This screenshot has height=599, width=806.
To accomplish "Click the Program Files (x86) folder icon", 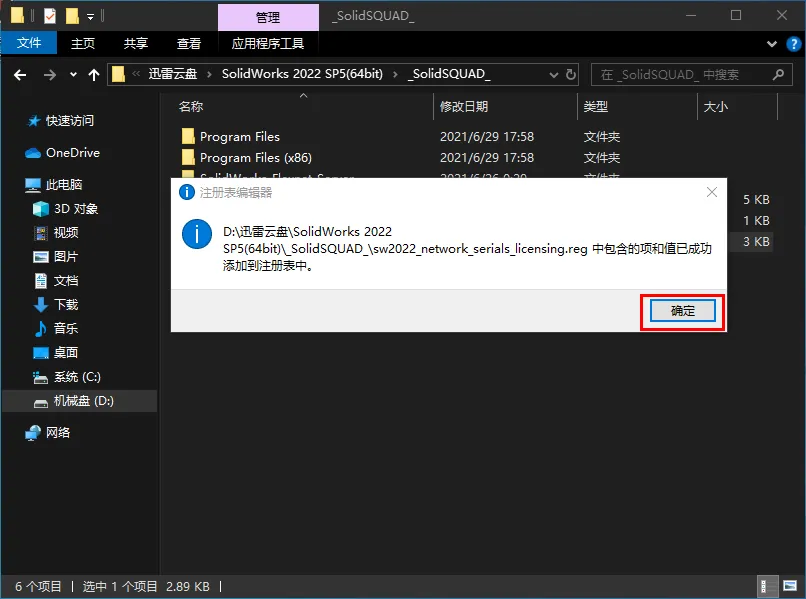I will tap(188, 157).
